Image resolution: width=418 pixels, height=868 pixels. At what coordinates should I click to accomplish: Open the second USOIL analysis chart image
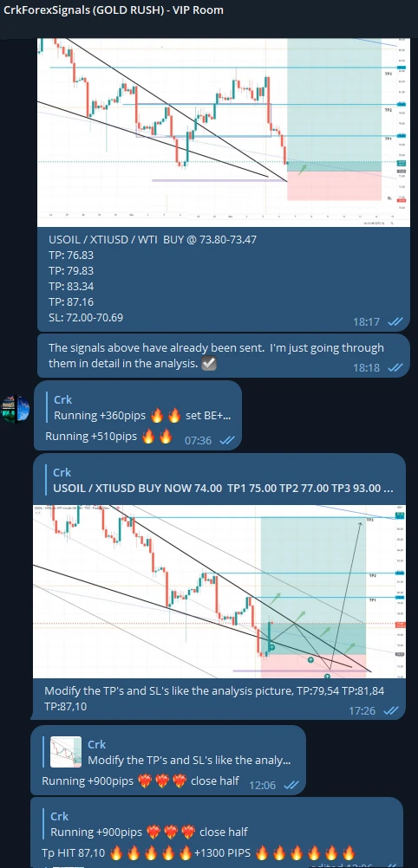tap(219, 591)
